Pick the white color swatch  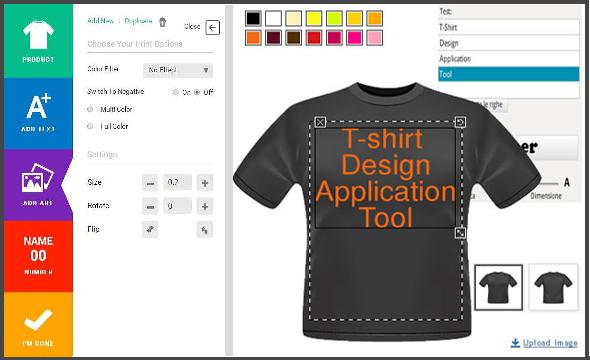[x=273, y=18]
